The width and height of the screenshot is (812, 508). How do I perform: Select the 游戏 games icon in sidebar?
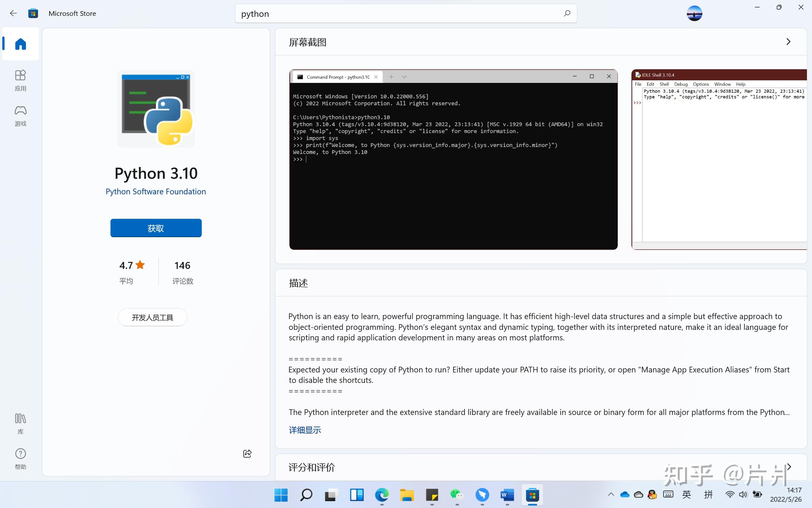[20, 115]
